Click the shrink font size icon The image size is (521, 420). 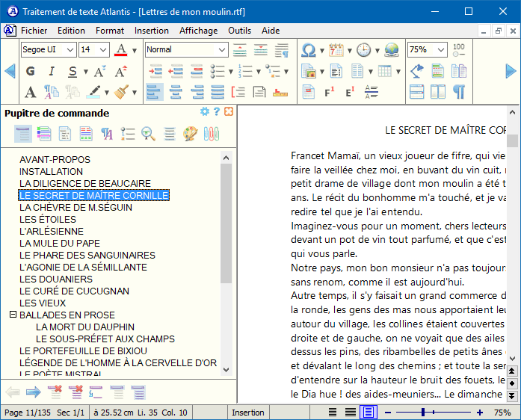pos(100,71)
